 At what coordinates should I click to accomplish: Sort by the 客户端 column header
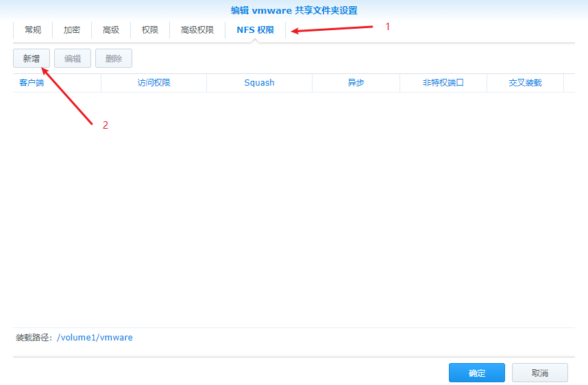click(57, 83)
